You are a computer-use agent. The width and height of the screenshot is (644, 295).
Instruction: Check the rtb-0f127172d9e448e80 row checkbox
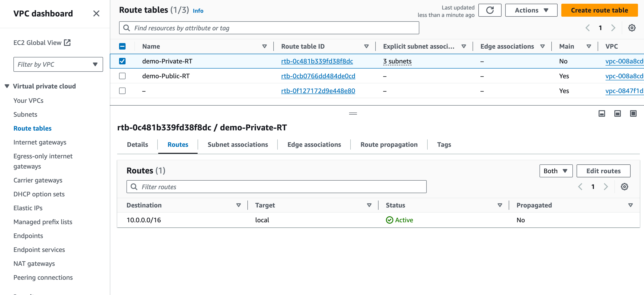tap(122, 91)
